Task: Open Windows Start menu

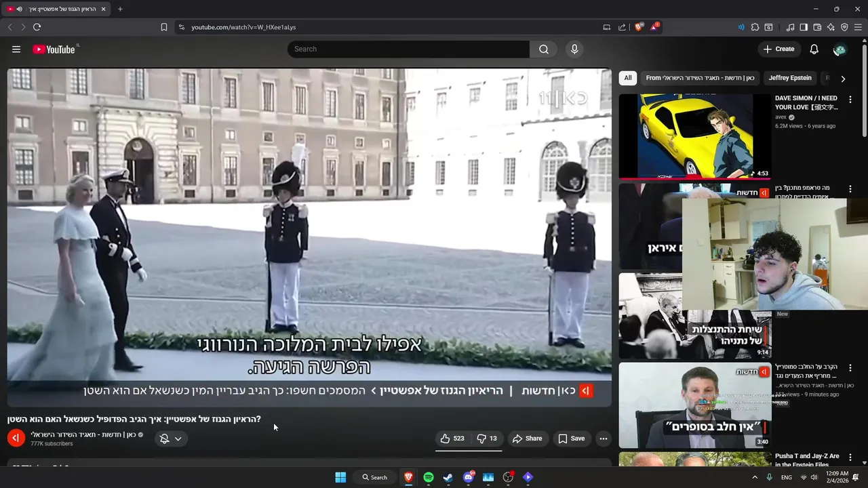Action: pos(340,477)
